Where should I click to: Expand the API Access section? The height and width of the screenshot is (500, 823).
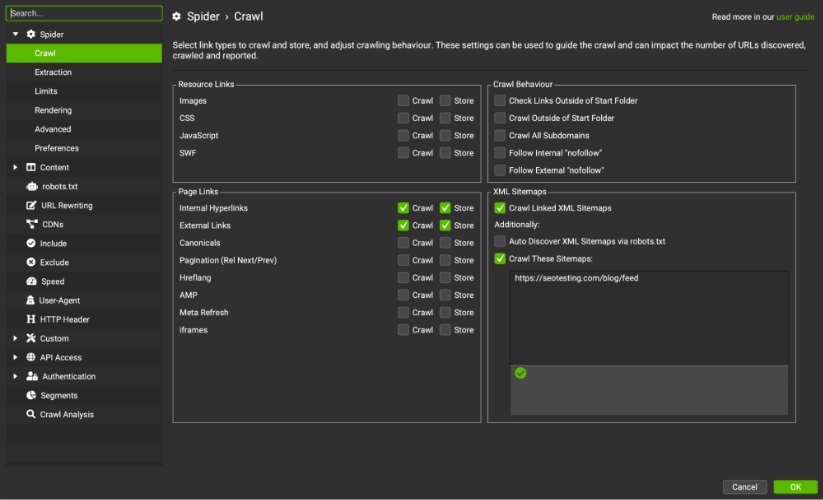15,357
